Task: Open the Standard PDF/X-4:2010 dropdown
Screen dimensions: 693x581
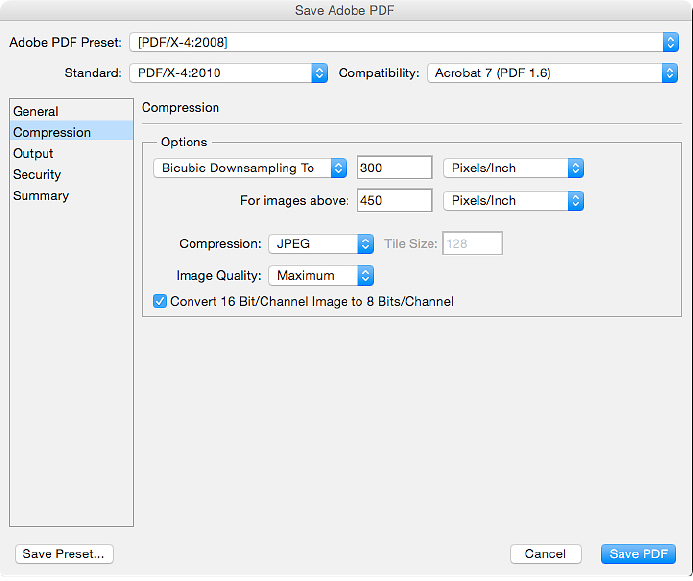Action: tap(228, 73)
